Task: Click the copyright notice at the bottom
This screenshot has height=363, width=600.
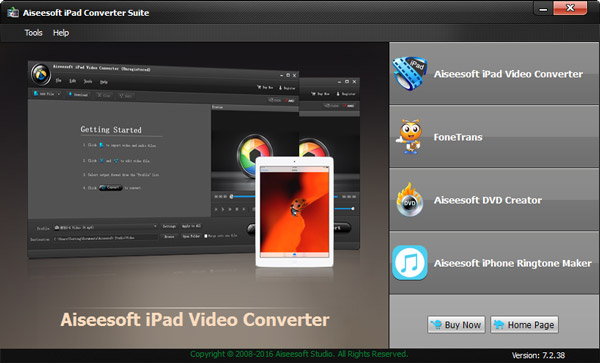Action: [299, 354]
